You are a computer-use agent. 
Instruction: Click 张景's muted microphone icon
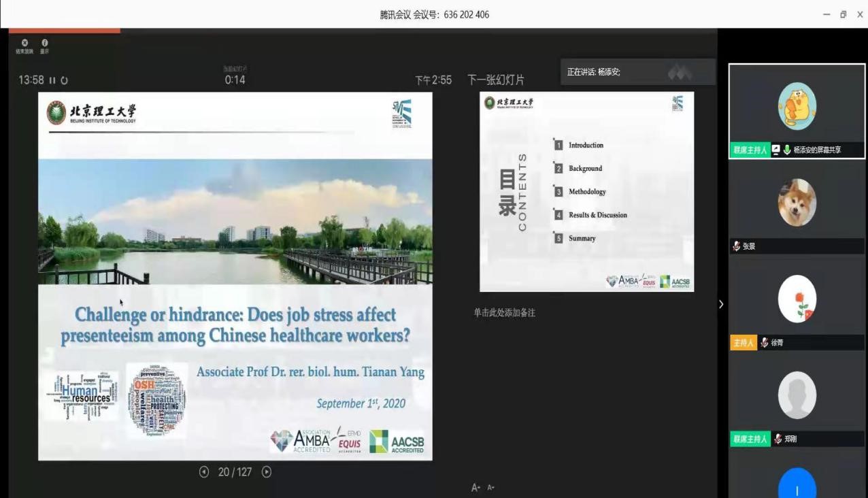click(736, 246)
